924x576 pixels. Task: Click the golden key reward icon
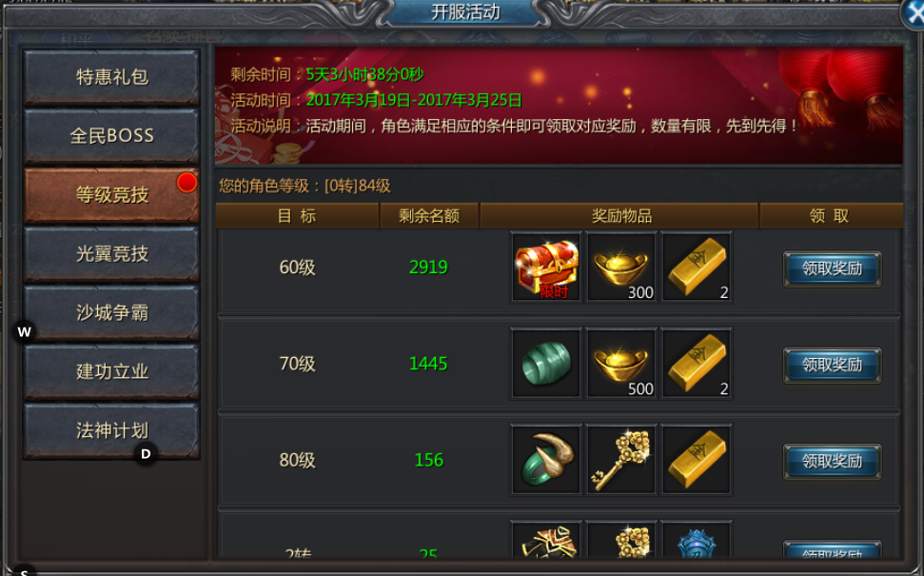click(x=621, y=459)
